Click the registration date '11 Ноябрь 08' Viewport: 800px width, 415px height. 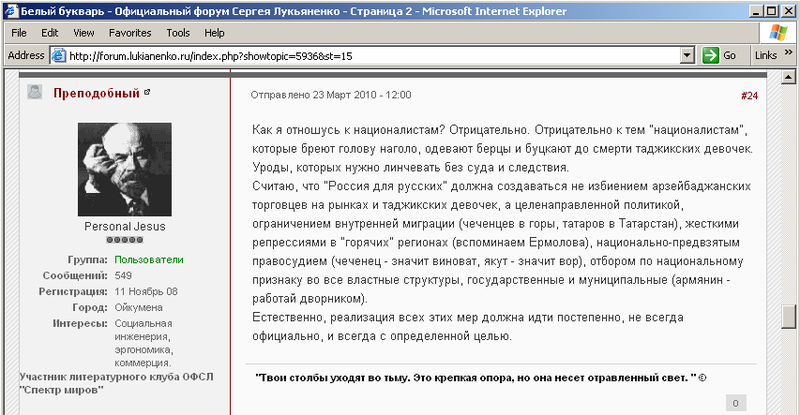pos(146,291)
